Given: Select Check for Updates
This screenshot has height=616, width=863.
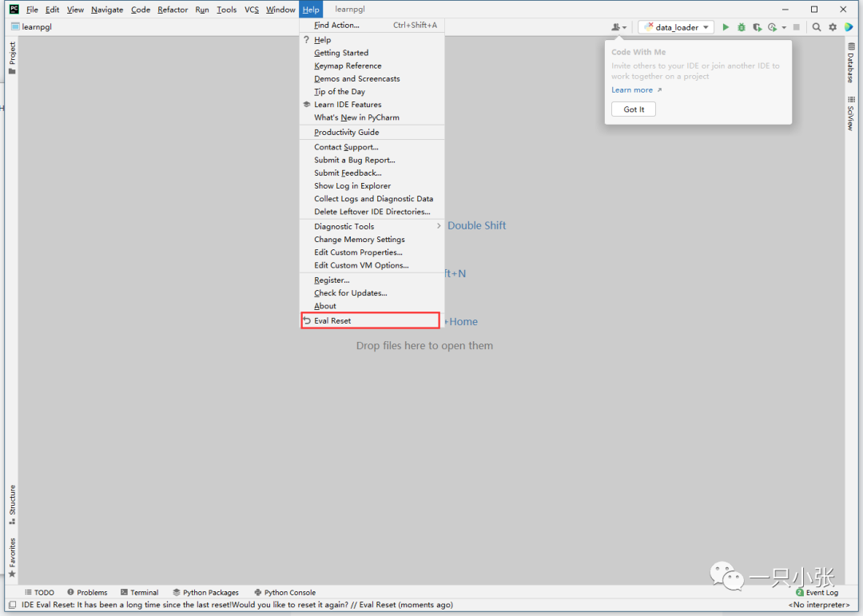Looking at the screenshot, I should tap(372, 293).
